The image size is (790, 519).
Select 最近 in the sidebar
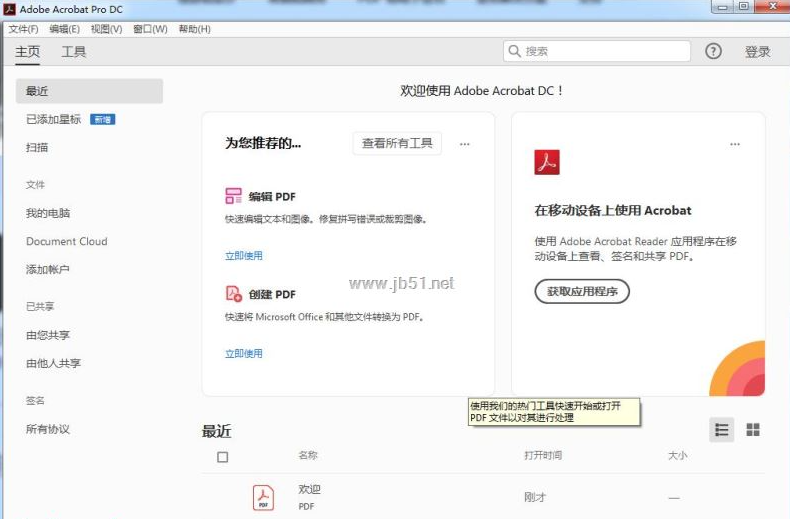click(89, 91)
